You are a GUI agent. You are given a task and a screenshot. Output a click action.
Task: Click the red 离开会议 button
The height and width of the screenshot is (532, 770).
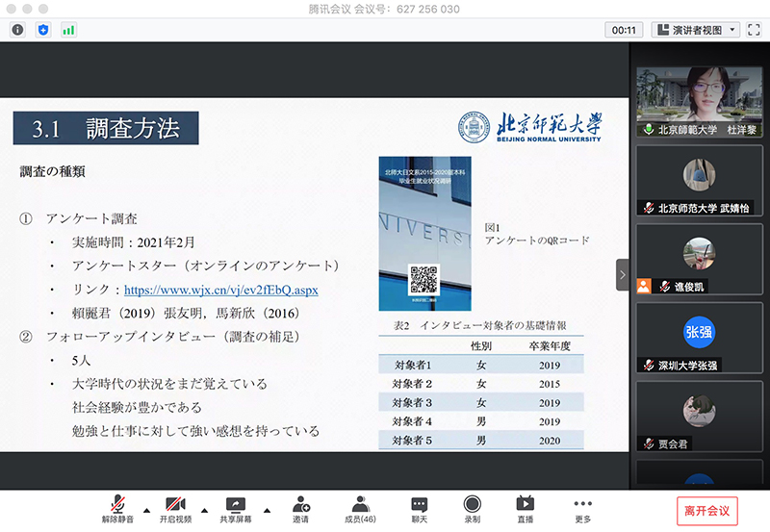click(706, 510)
